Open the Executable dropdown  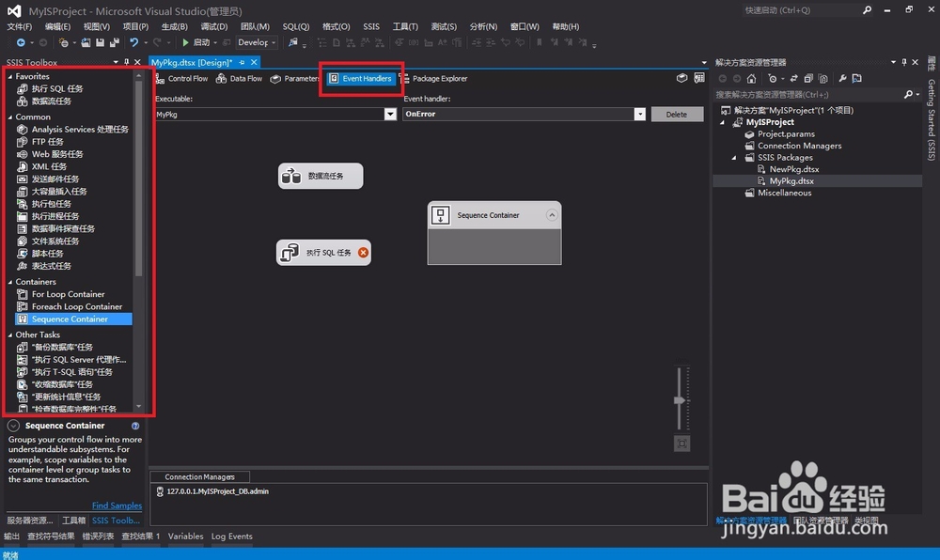[390, 115]
